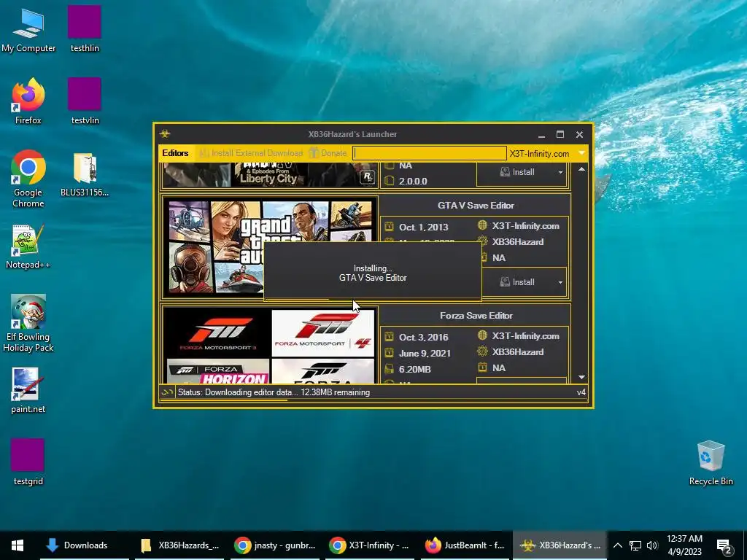Select paint.net desktop shortcut
747x560 pixels.
pos(28,391)
